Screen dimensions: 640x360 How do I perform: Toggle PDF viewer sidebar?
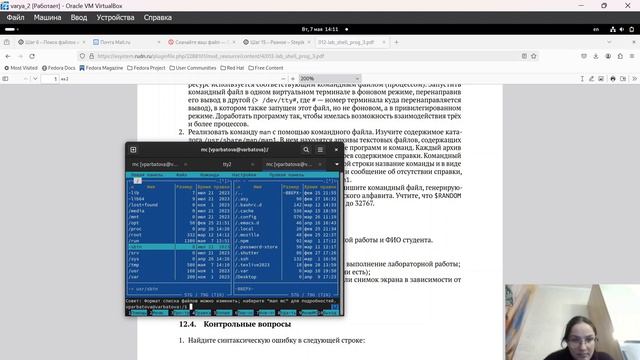(x=5, y=78)
